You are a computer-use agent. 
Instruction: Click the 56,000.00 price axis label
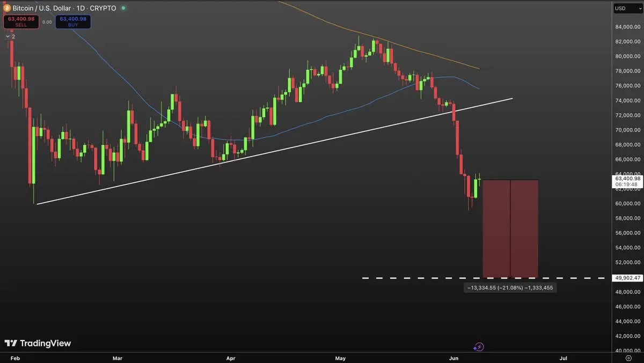pos(627,233)
